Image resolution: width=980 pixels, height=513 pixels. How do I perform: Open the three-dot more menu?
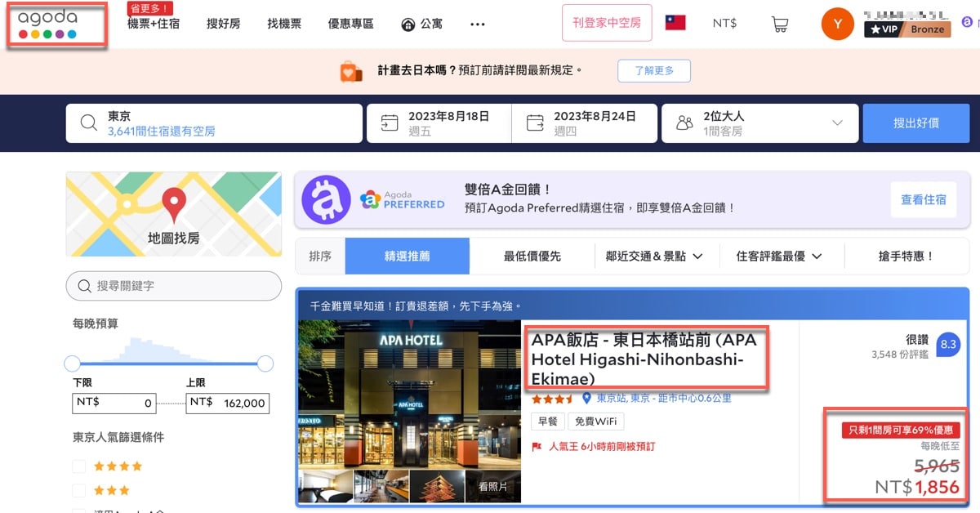coord(478,25)
